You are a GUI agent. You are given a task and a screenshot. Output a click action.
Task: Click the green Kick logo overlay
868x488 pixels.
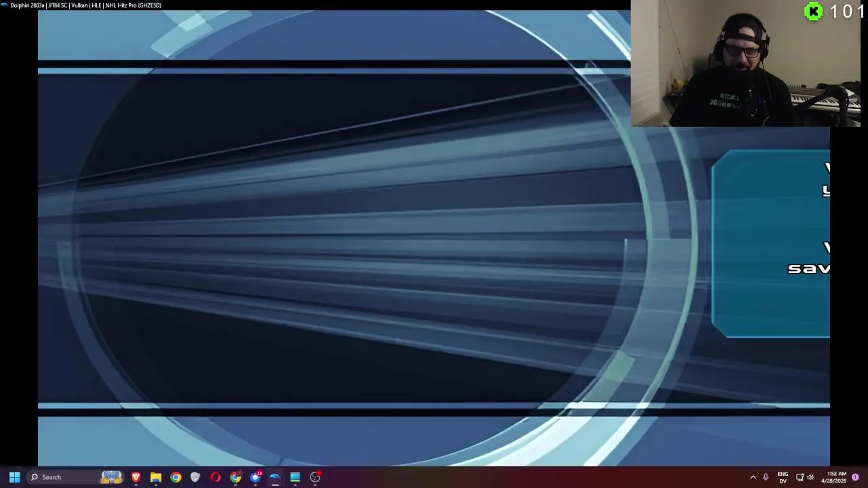click(813, 12)
